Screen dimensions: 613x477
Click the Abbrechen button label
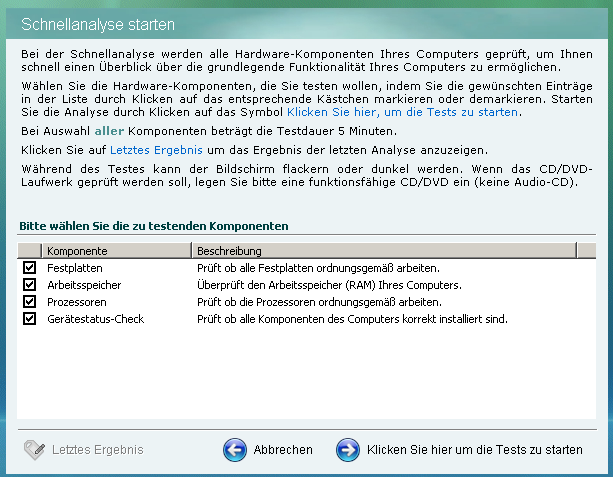click(x=283, y=450)
